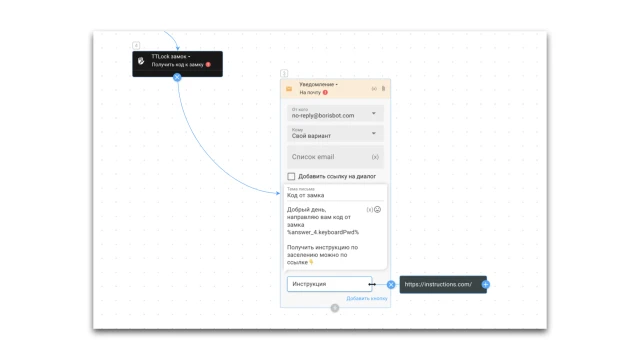Viewport: 640px width, 360px height.
Task: Grab the arrow handle on the Инструкция button field
Action: pos(372,284)
